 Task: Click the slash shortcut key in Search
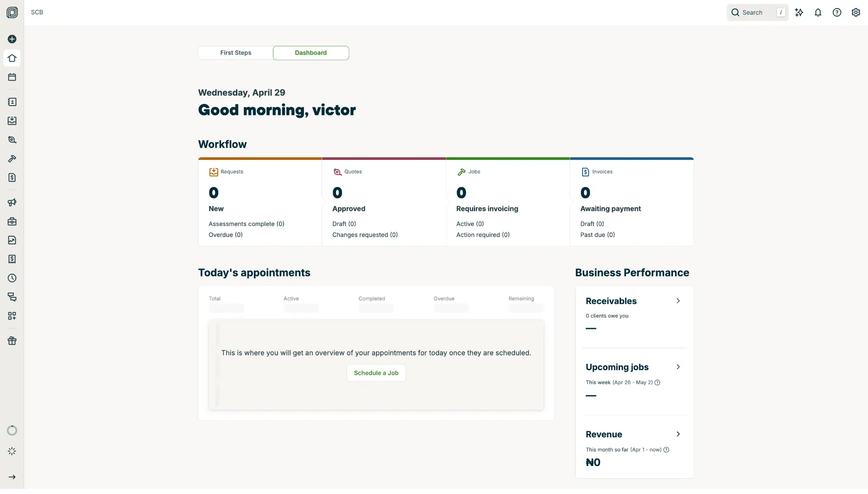tap(781, 12)
